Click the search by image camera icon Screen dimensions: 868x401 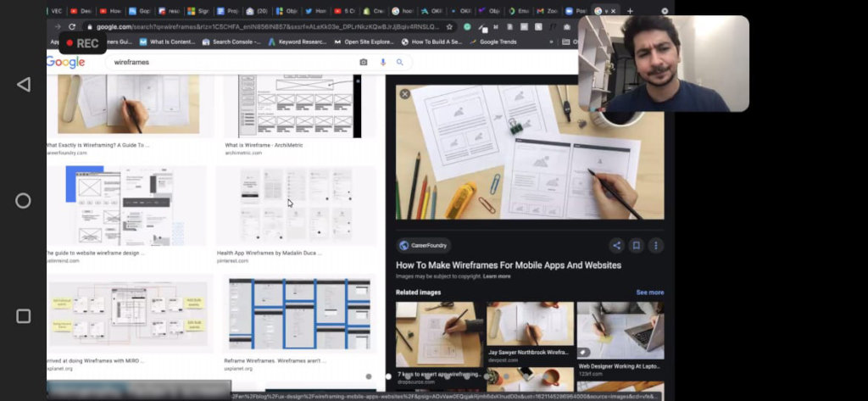[363, 62]
